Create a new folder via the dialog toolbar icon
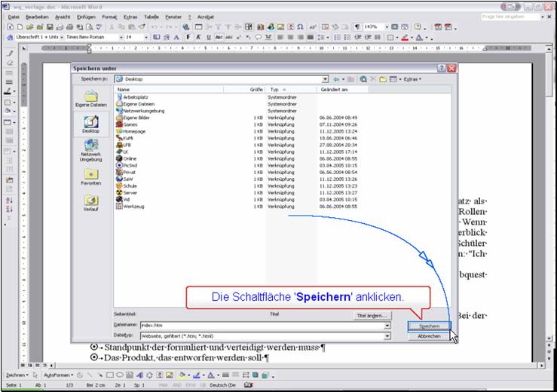557x392 pixels. (383, 79)
